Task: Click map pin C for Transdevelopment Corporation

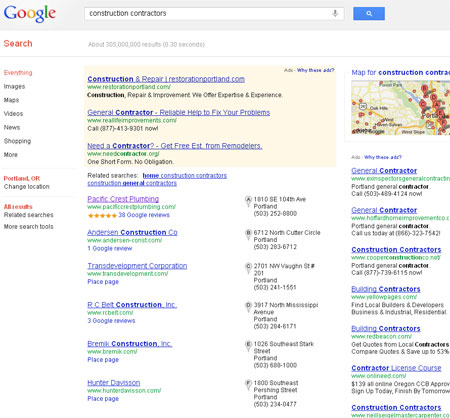Action: click(x=248, y=268)
